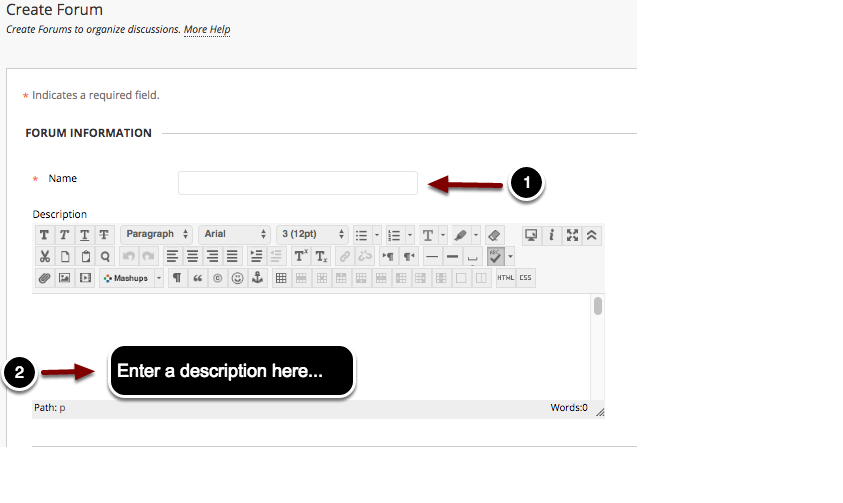Open the 3 (12pt) font size dropdown
Viewport: 843px width, 503px height.
coord(312,234)
